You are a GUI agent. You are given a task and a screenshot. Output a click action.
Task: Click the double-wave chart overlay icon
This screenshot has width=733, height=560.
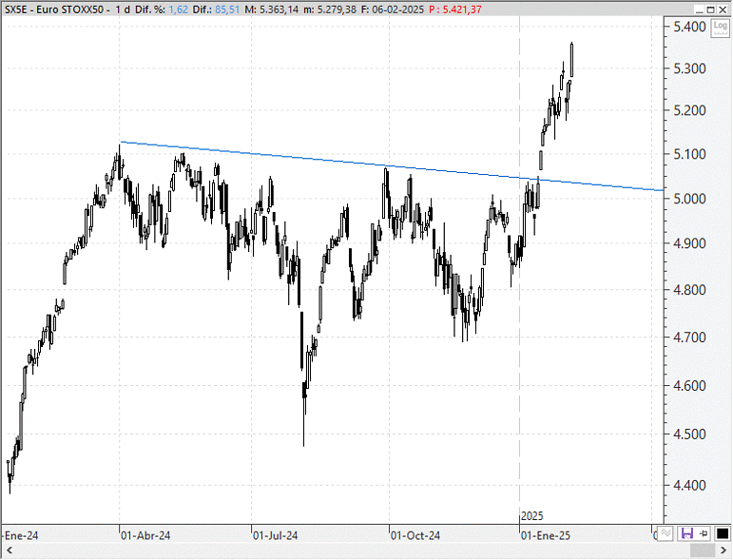click(x=665, y=533)
